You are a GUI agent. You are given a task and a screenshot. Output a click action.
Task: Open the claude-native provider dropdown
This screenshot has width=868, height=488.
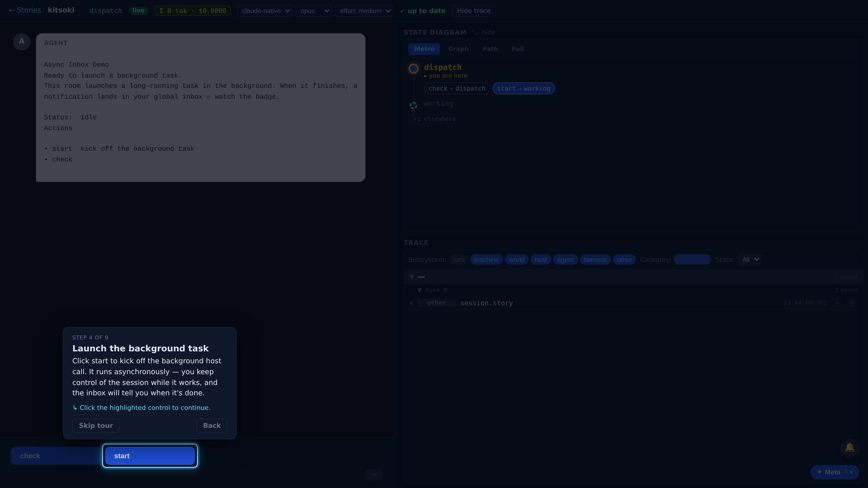pos(264,11)
